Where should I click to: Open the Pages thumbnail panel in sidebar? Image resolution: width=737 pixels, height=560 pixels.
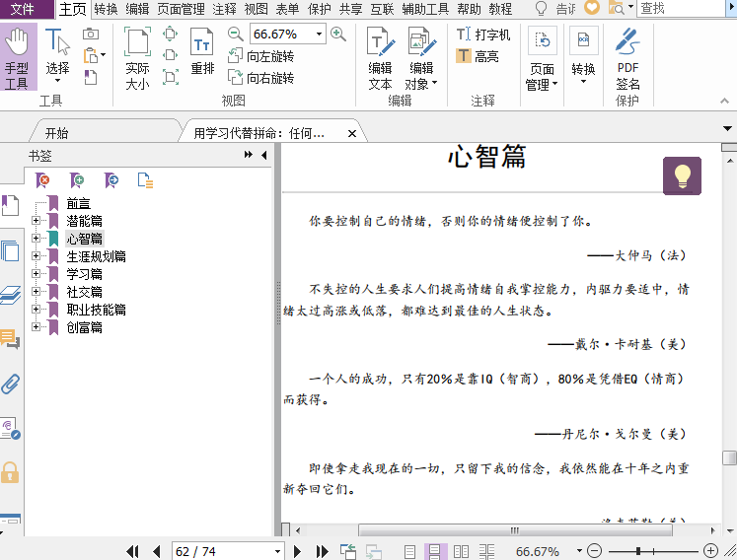(x=10, y=251)
